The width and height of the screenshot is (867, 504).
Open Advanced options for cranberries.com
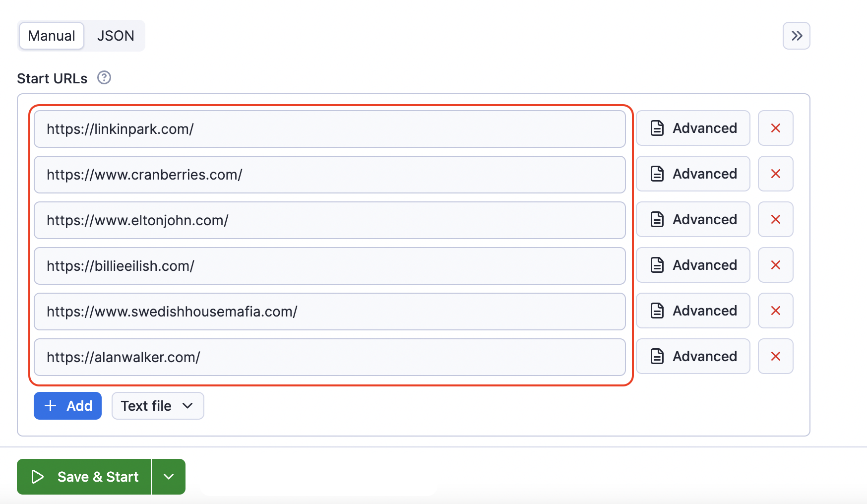692,174
